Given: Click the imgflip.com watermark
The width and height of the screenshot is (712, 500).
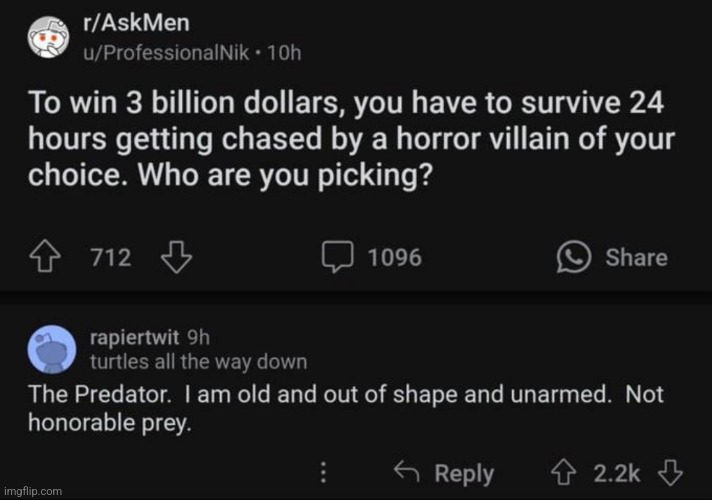Looking at the screenshot, I should coord(33,491).
